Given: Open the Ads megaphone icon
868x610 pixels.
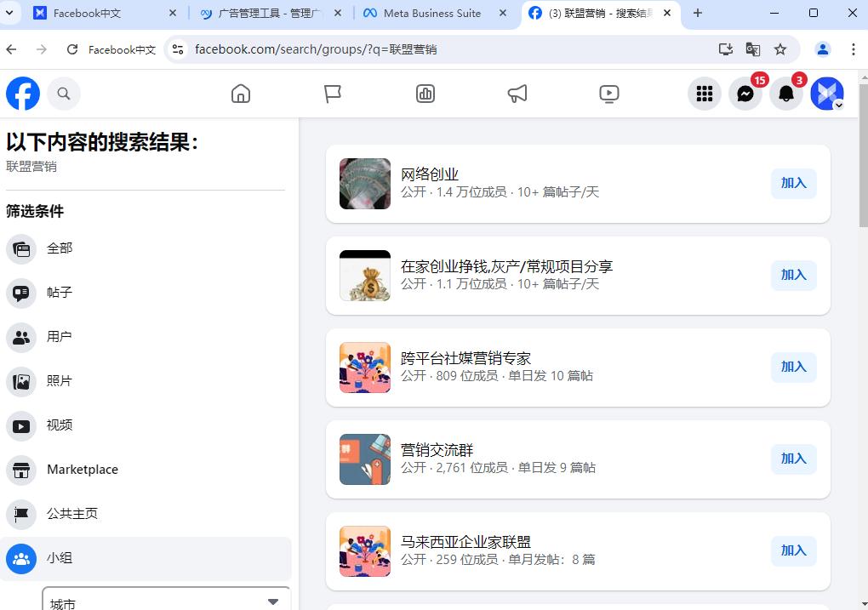Looking at the screenshot, I should pos(517,94).
